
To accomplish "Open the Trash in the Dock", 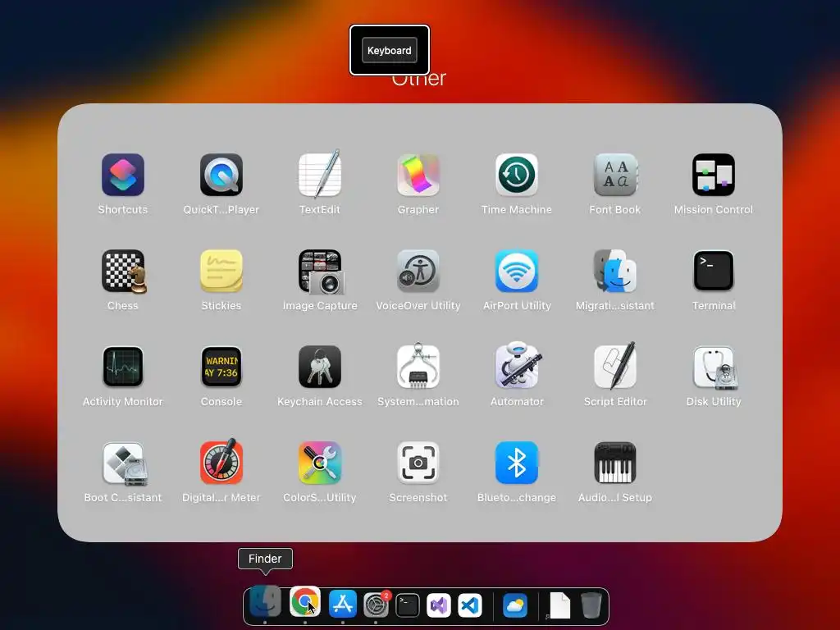I will (591, 605).
